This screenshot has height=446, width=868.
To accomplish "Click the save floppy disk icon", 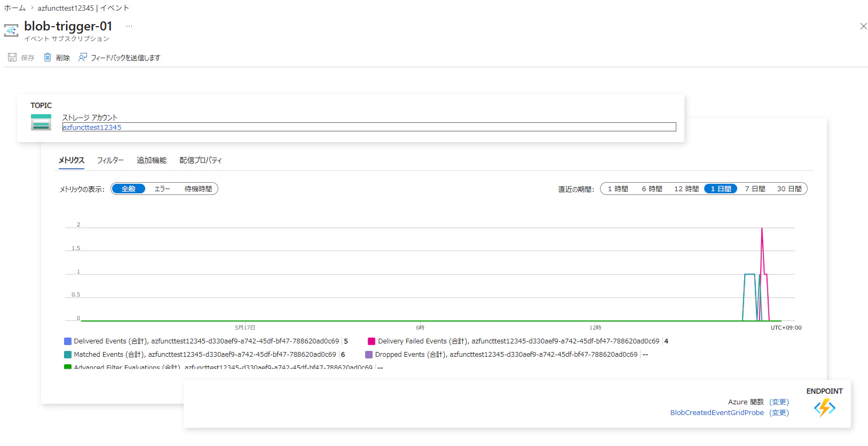I will click(x=12, y=57).
